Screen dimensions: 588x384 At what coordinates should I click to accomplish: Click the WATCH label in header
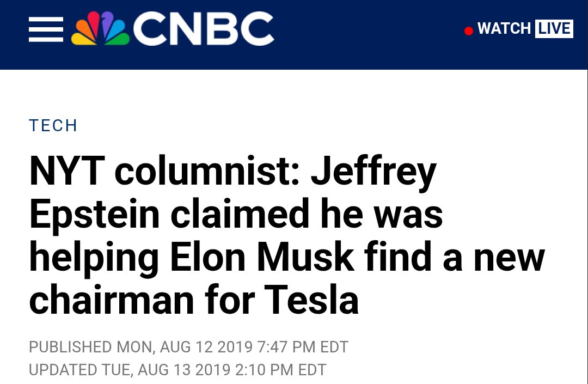point(504,29)
